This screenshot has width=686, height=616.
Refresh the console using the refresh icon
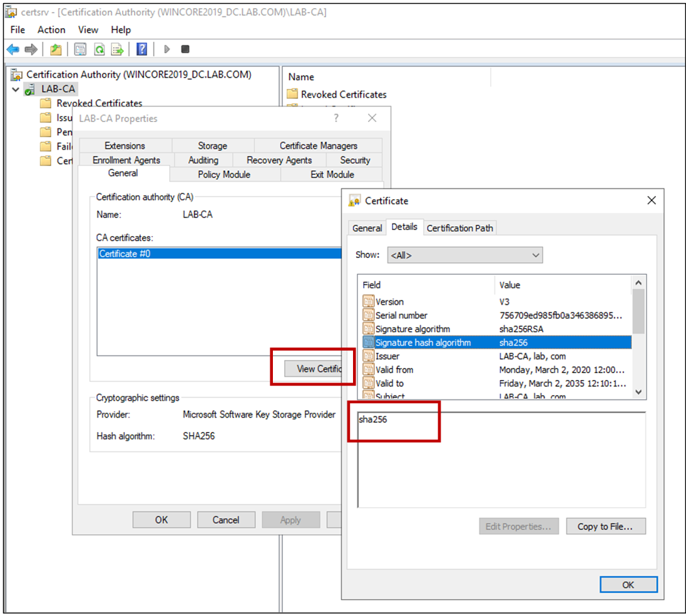coord(98,49)
